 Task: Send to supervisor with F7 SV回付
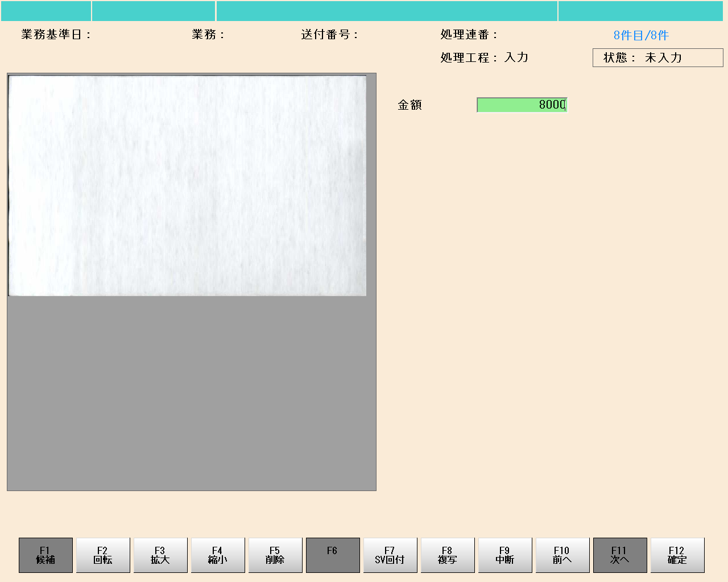tap(390, 555)
